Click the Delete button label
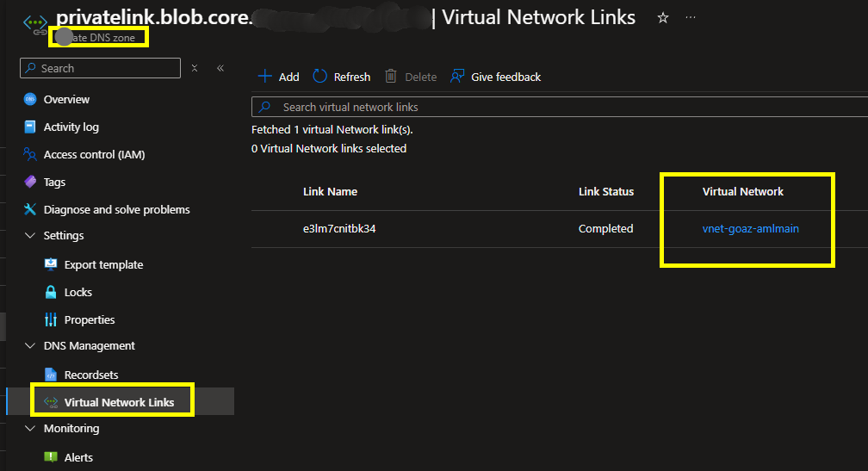 point(421,77)
